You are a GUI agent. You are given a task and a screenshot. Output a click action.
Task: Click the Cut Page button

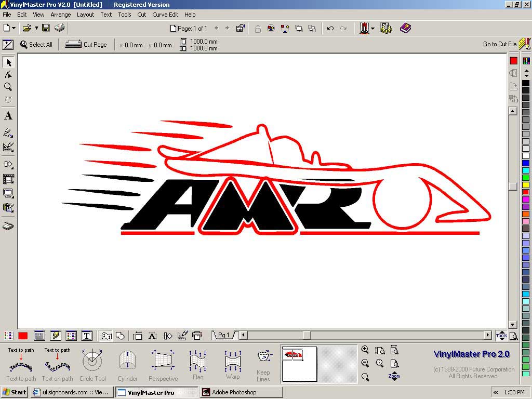(86, 45)
